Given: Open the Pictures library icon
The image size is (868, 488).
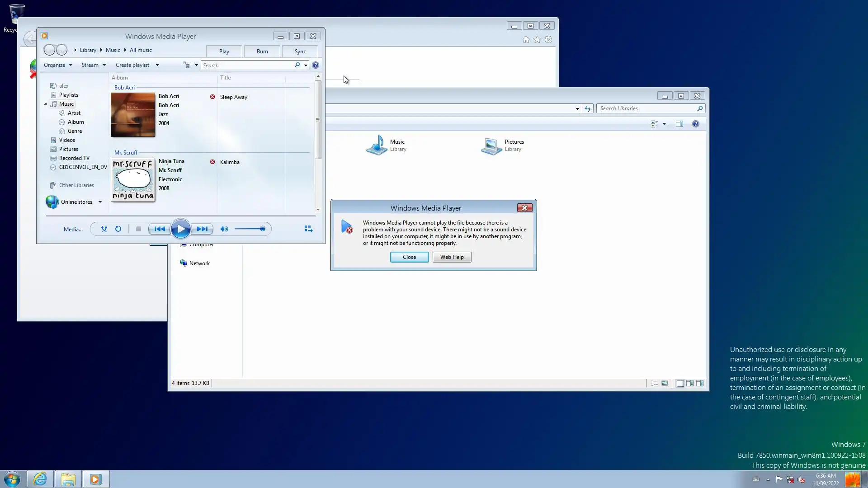Looking at the screenshot, I should [x=491, y=145].
